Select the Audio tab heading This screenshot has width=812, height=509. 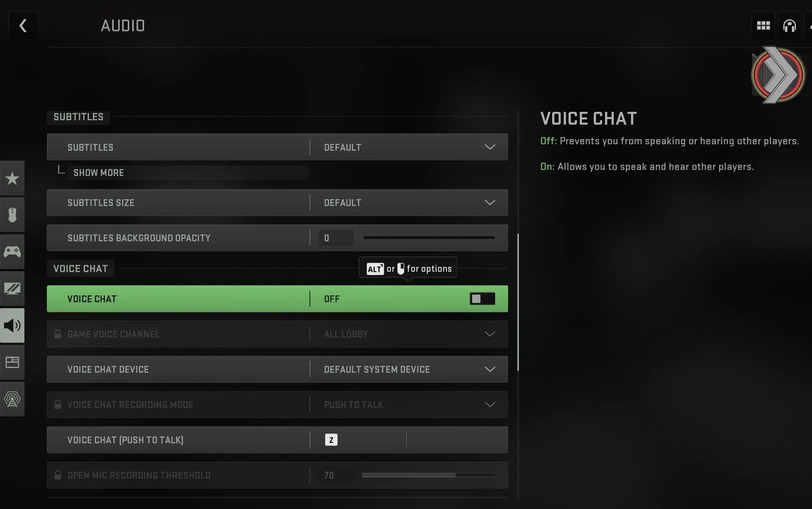pyautogui.click(x=123, y=25)
